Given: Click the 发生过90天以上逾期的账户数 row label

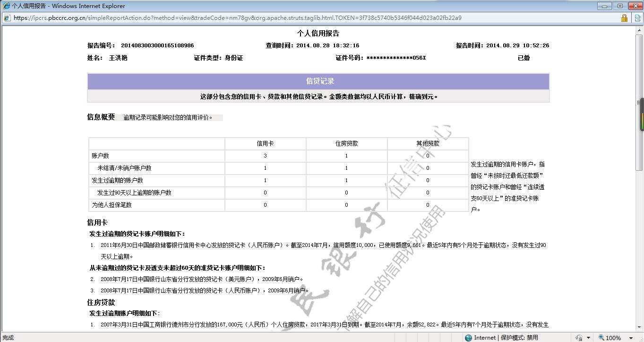Looking at the screenshot, I should [x=134, y=193].
